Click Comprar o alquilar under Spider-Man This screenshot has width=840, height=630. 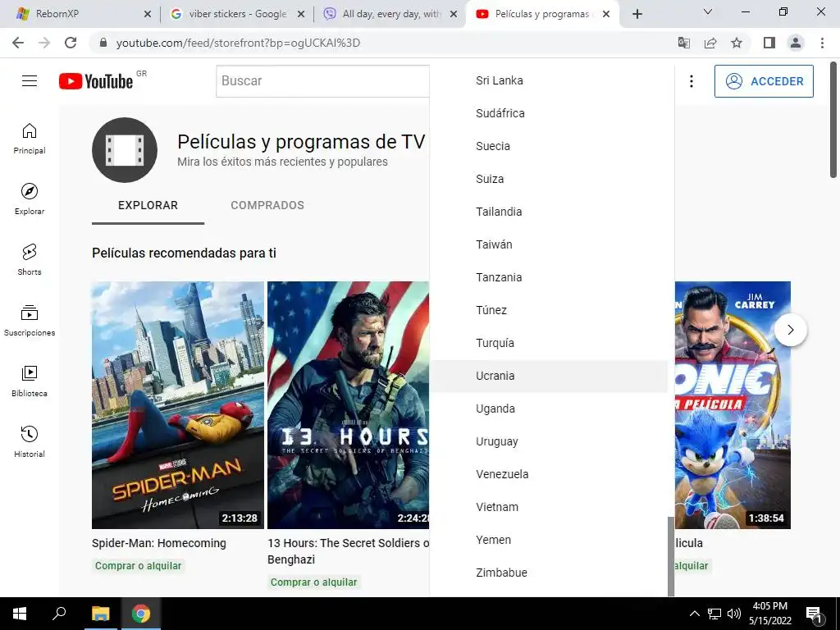point(138,566)
